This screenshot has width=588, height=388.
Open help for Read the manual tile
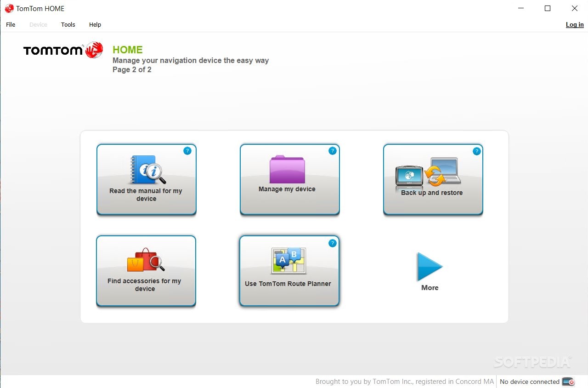[x=187, y=150]
